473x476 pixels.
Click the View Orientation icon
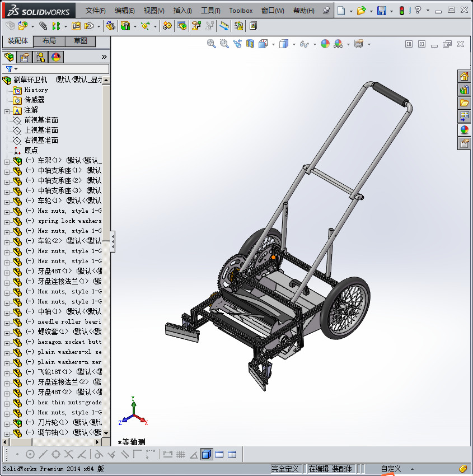point(263,44)
